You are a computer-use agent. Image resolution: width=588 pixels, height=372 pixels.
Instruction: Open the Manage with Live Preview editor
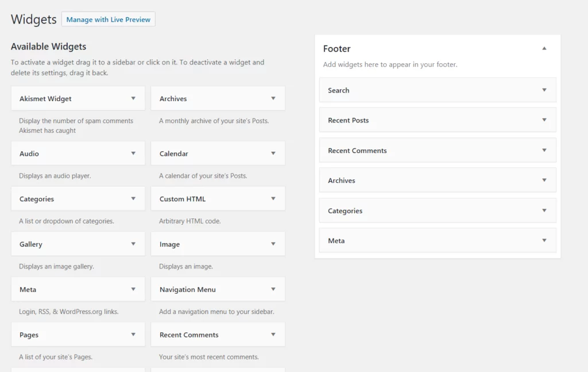tap(108, 18)
